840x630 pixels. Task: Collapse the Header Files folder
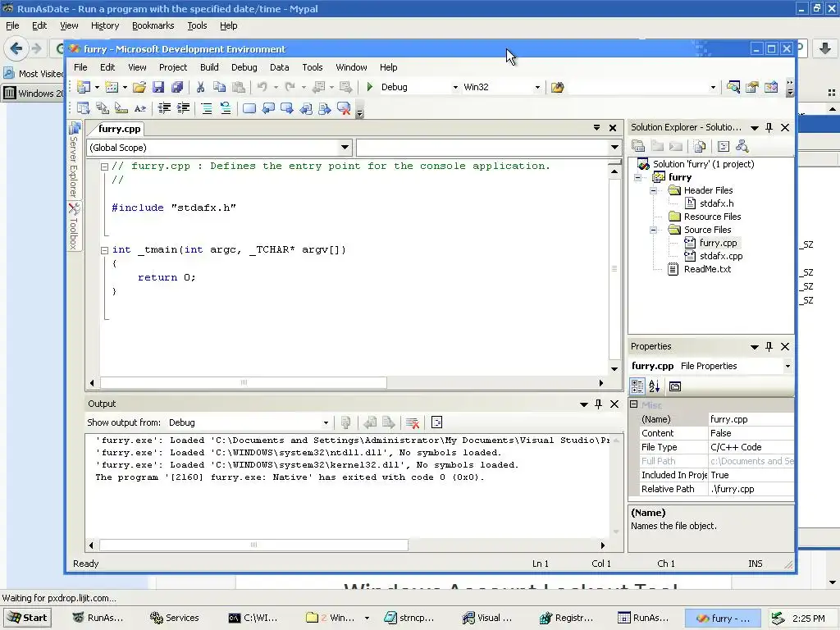click(653, 190)
